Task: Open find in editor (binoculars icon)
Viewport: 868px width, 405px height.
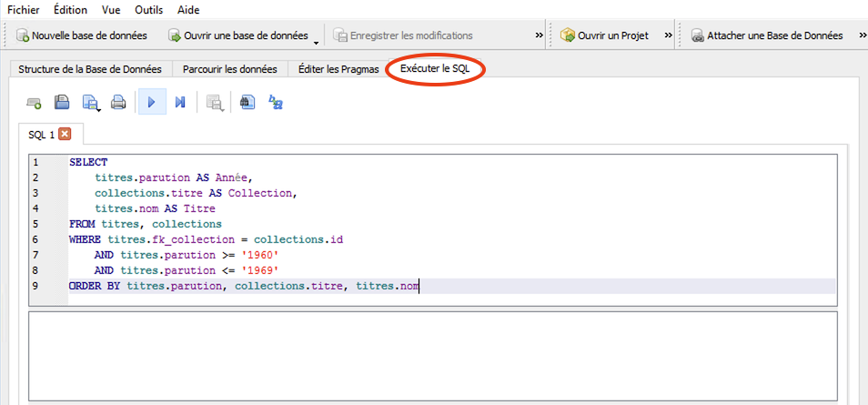Action: [247, 103]
